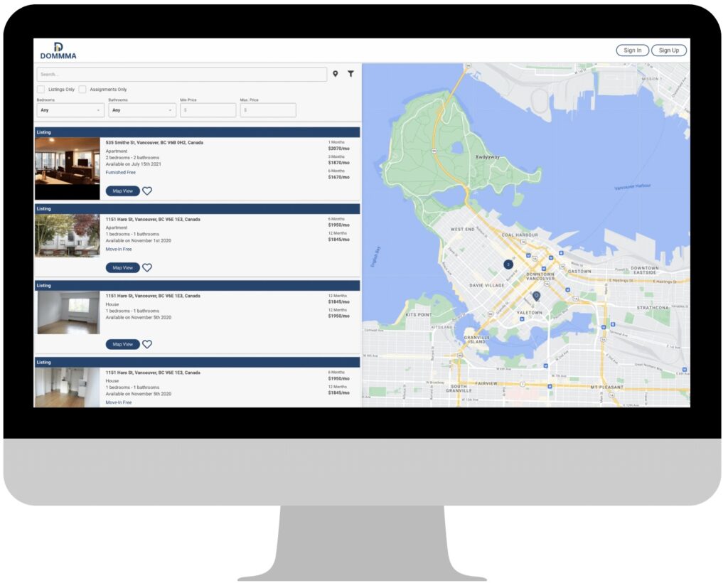Favorite the 1151 Haro St Apartment heart

click(147, 268)
